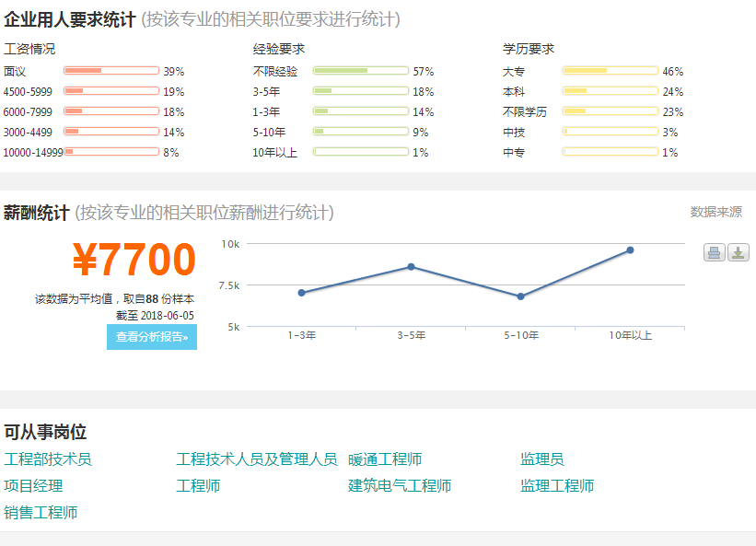
Task: Click the 1-3年 experience requirement bar
Action: pos(361,111)
